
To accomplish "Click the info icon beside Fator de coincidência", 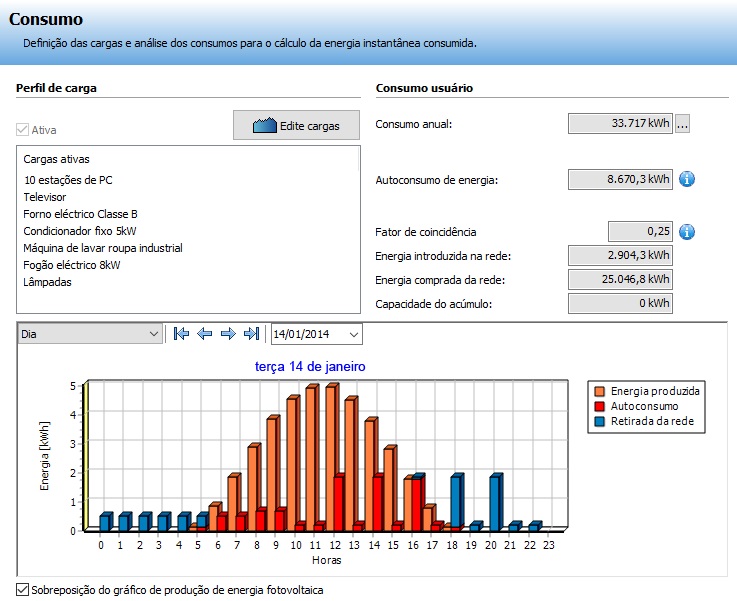I will pyautogui.click(x=687, y=232).
